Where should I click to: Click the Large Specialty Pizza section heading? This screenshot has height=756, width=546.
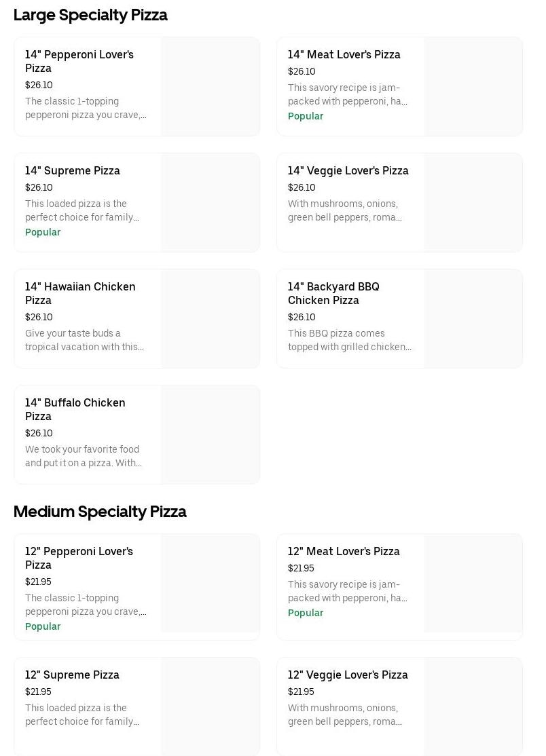(x=90, y=15)
